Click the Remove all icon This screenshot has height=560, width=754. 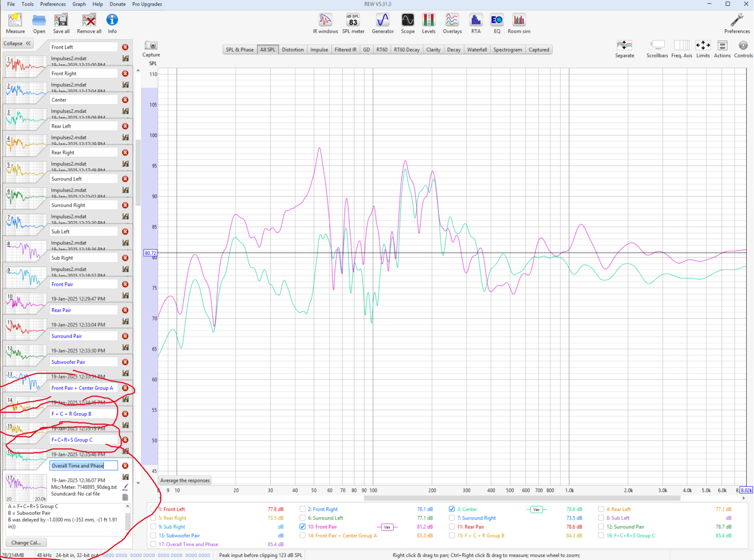[89, 23]
